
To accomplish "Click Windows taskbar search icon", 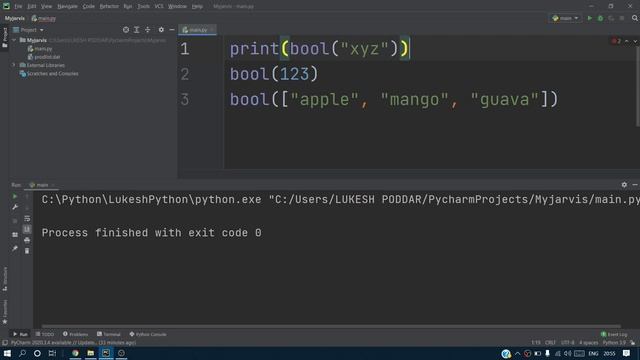I will 22,353.
